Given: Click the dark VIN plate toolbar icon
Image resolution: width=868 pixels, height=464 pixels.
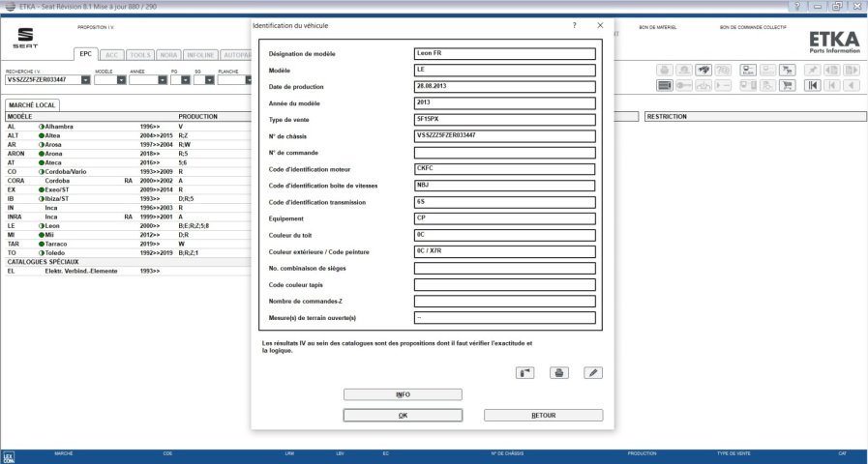Looking at the screenshot, I should tap(664, 86).
